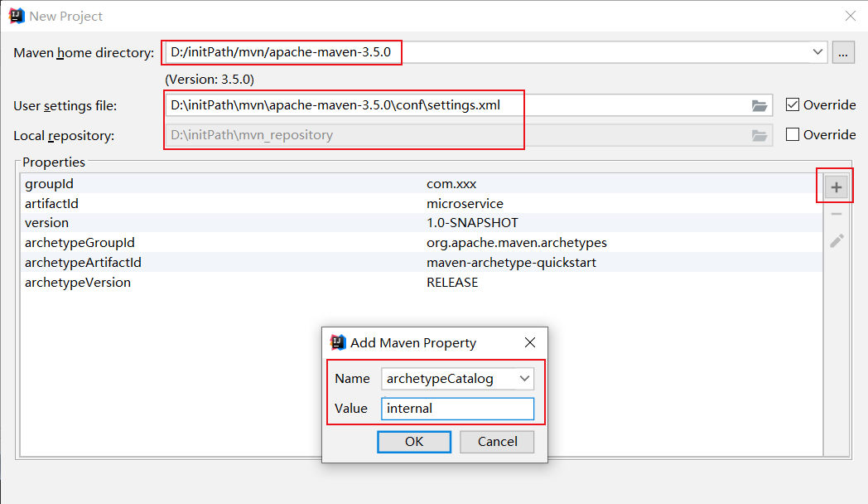Click the value RELEASE
Viewport: 868px width, 504px height.
[452, 283]
